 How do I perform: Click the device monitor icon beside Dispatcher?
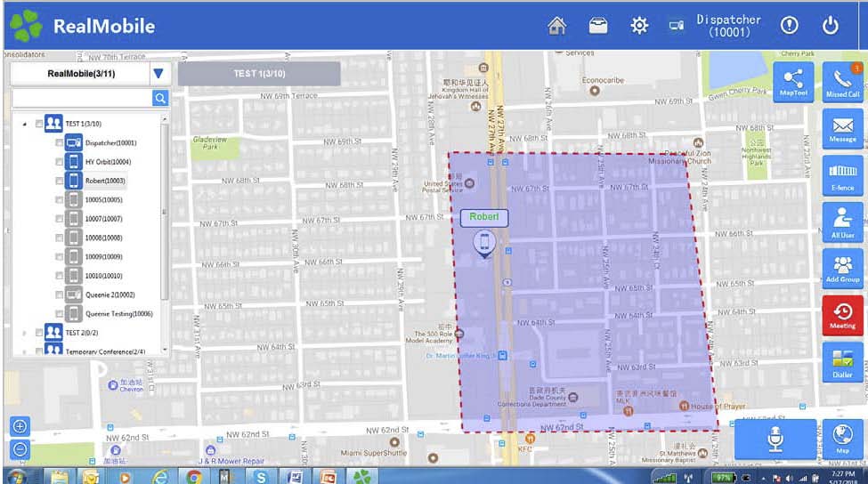(677, 26)
